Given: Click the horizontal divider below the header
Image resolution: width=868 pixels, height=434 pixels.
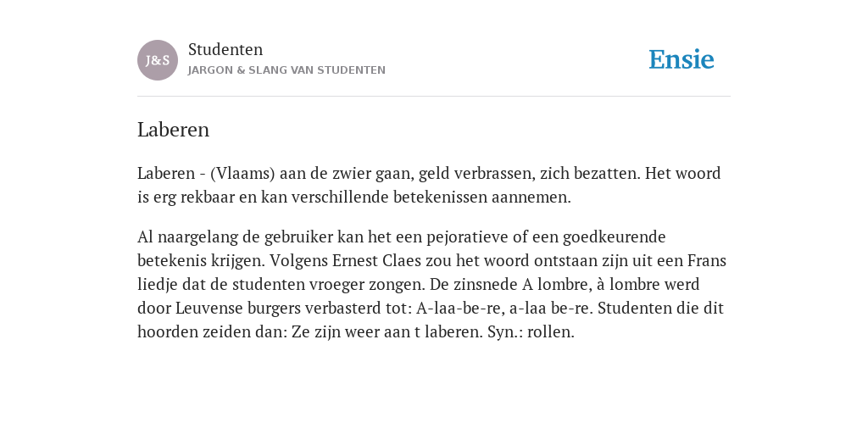Looking at the screenshot, I should pos(434,97).
